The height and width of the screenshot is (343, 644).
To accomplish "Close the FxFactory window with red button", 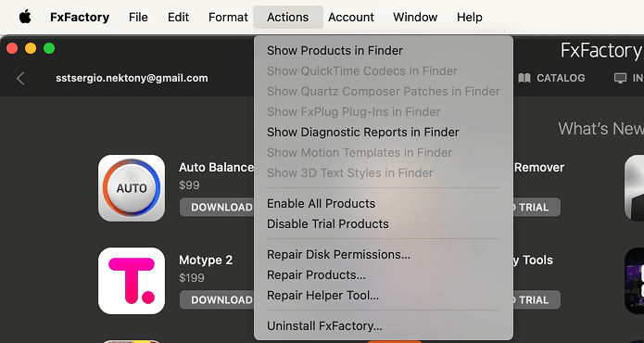I will (x=12, y=48).
